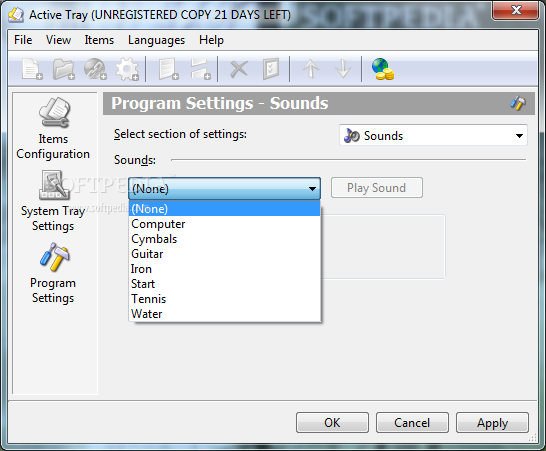Click the Cancel button
Screen dimensions: 546x451
[412, 422]
